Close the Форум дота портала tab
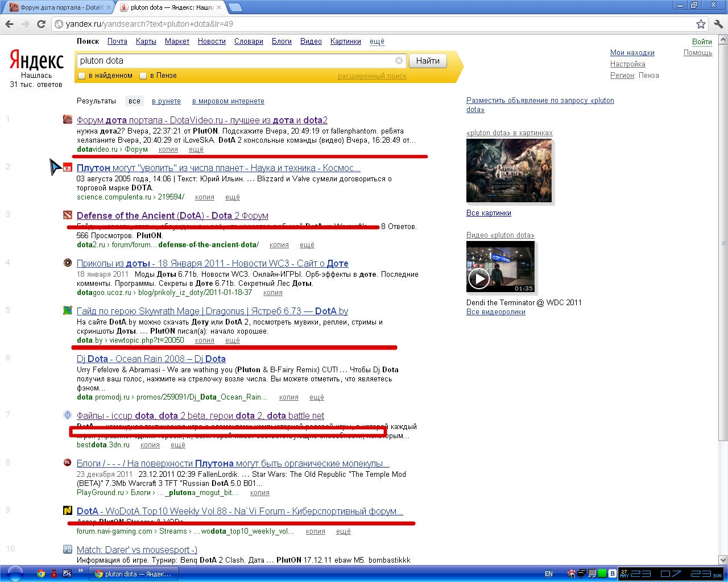Viewport: 728px width, 582px height. (x=109, y=7)
